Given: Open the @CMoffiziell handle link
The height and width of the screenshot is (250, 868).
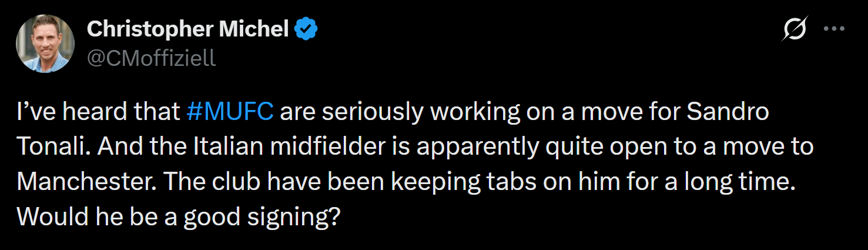Looking at the screenshot, I should click(151, 58).
